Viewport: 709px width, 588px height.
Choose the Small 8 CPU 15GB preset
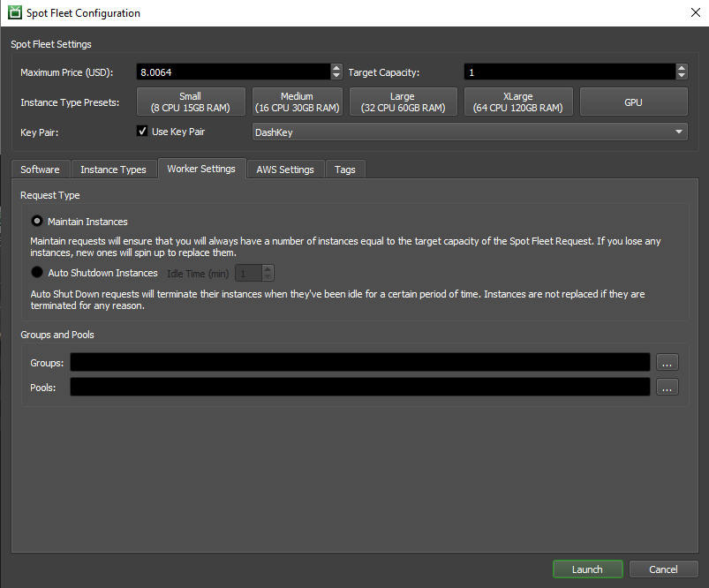point(191,102)
